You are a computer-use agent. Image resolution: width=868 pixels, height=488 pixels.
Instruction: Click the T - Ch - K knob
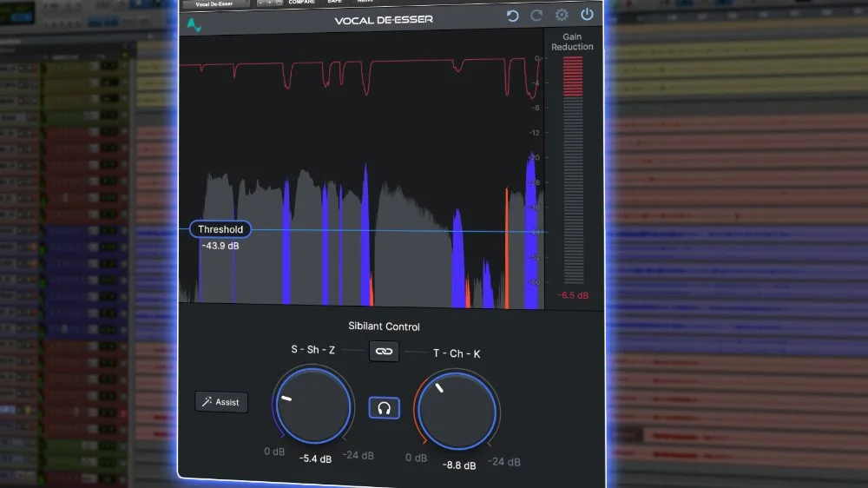click(457, 411)
